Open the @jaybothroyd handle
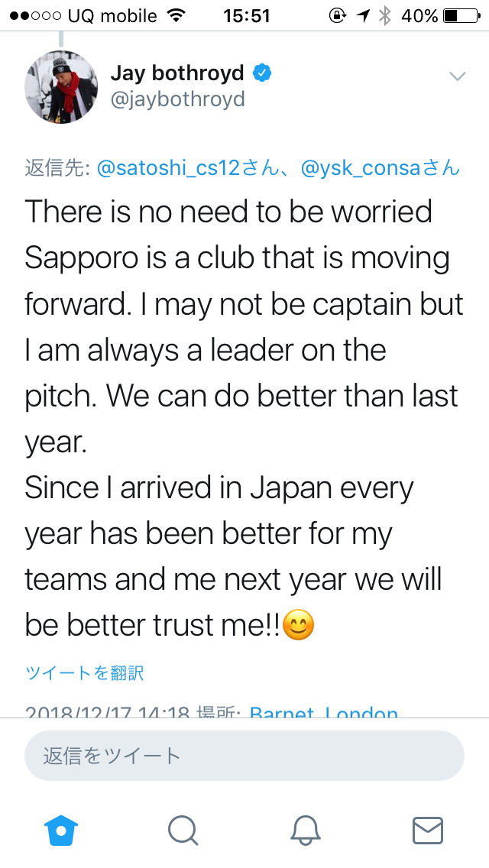The width and height of the screenshot is (489, 868). click(x=178, y=100)
